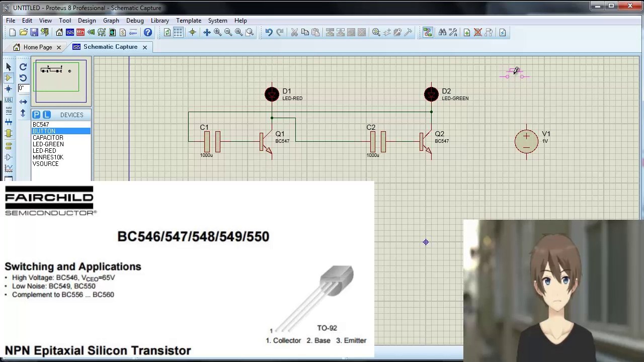Click the D1 LED-RED component on the schematic
644x362 pixels.
coord(272,94)
